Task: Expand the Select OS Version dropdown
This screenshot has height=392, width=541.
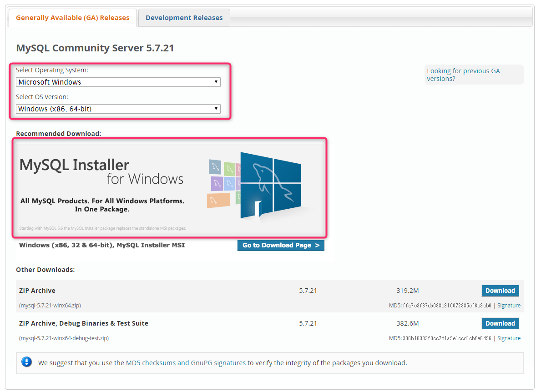Action: [x=118, y=109]
